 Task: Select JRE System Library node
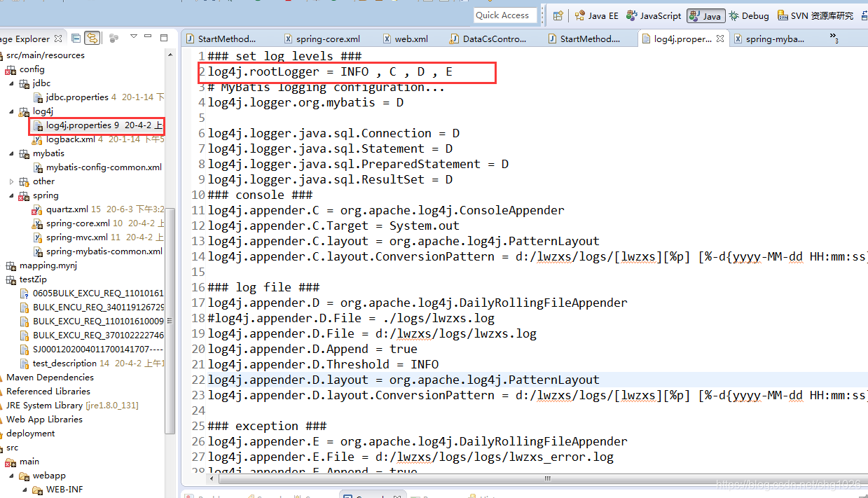[x=72, y=406]
